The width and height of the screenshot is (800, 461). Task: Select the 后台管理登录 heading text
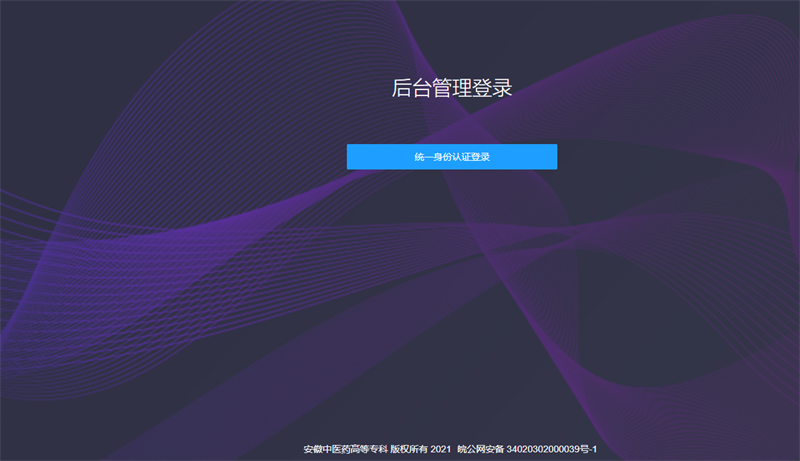(x=452, y=88)
